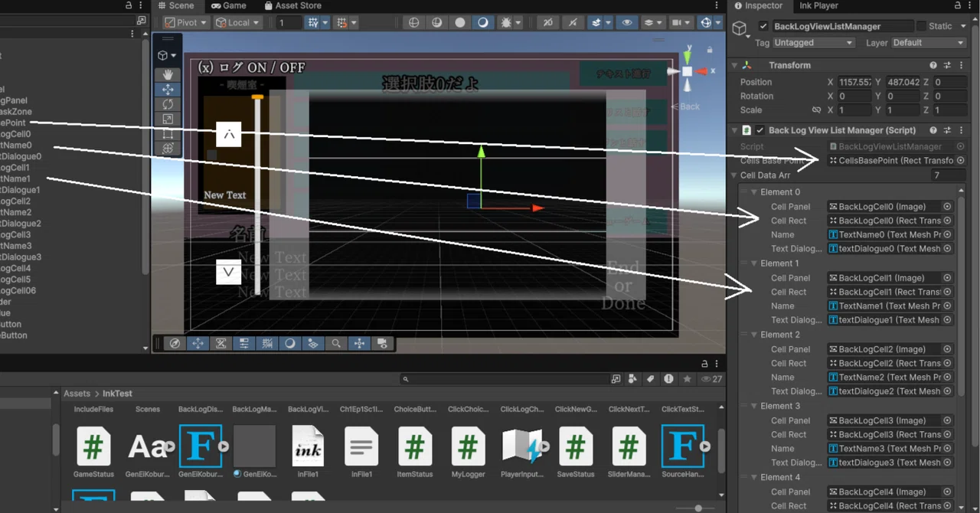Open the Transform component help icon
Screen dimensions: 980x513
933,65
